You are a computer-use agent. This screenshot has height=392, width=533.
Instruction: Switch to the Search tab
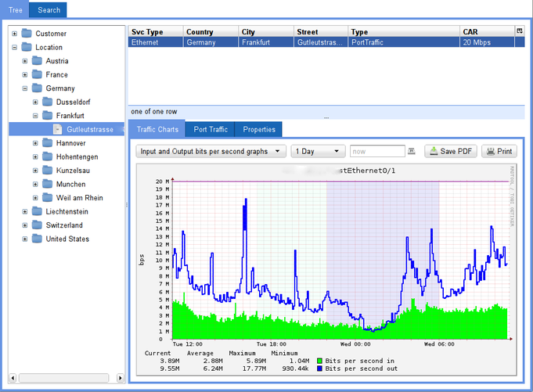(49, 10)
